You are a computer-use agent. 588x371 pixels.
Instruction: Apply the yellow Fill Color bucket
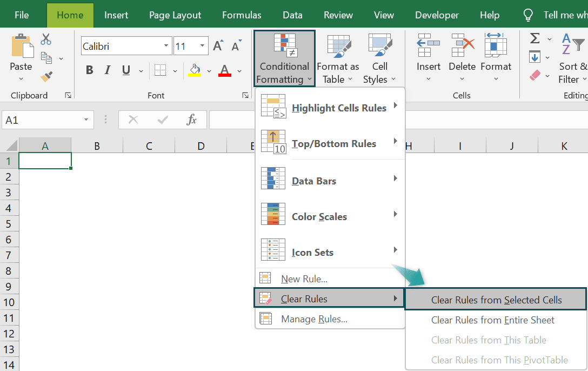point(195,70)
